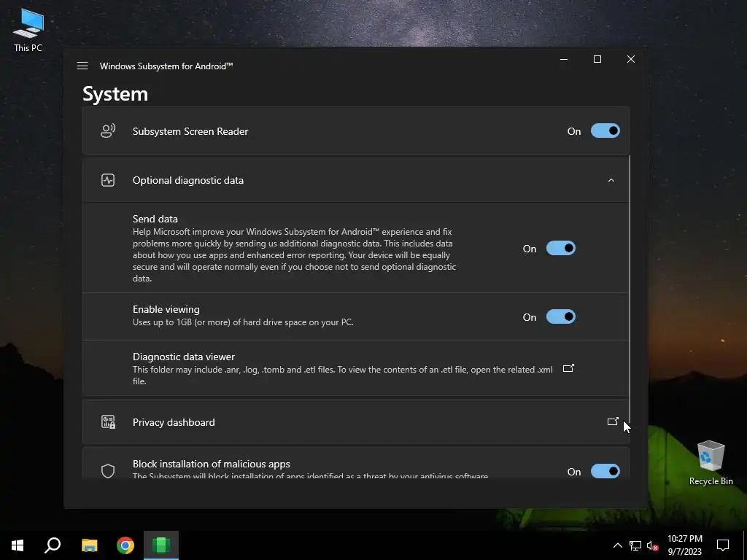Viewport: 747px width, 560px height.
Task: Click the Windows Subsystem for Android taskbar icon
Action: tap(161, 545)
